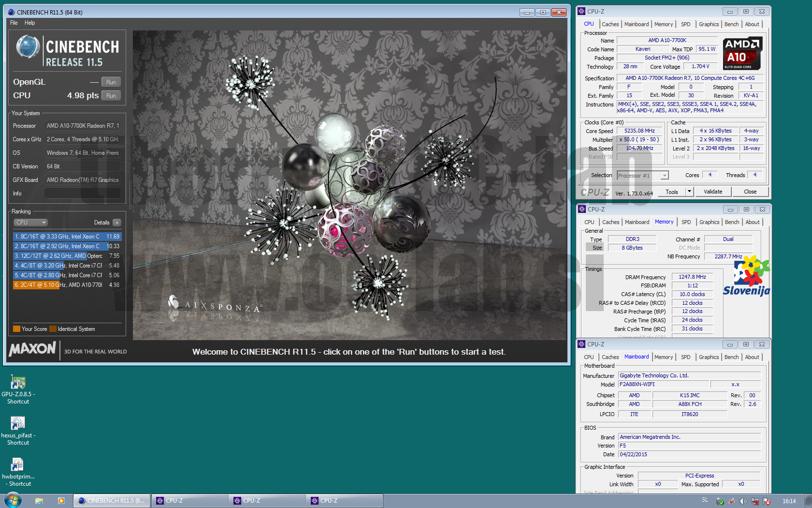Viewport: 812px width, 508px height.
Task: Click the Cinebench globe logo
Action: point(28,47)
